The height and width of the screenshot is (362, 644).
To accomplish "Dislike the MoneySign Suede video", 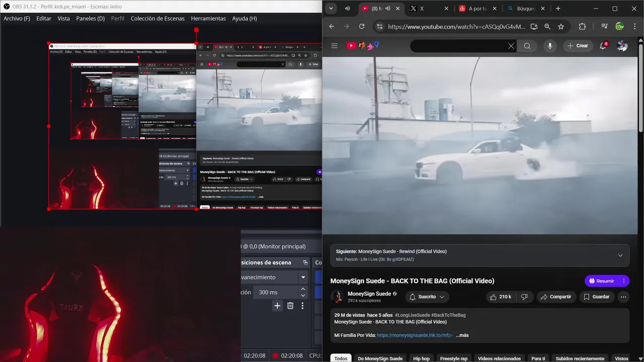I will 524,297.
